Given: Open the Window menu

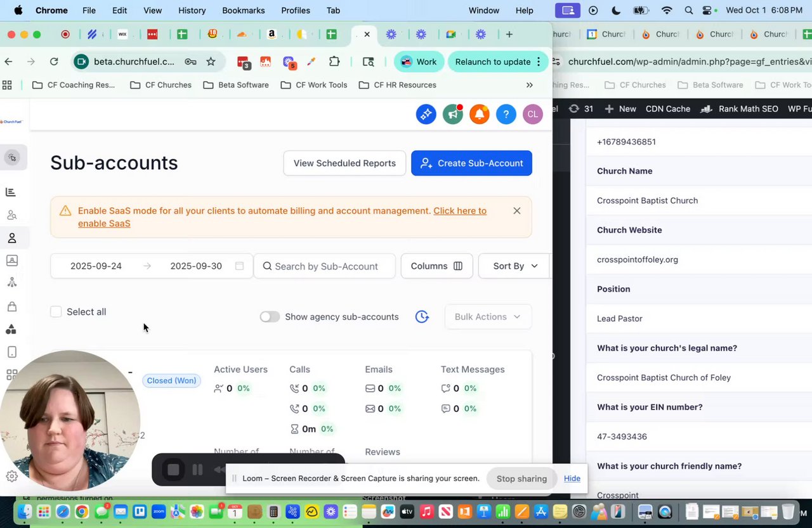Looking at the screenshot, I should [483, 10].
